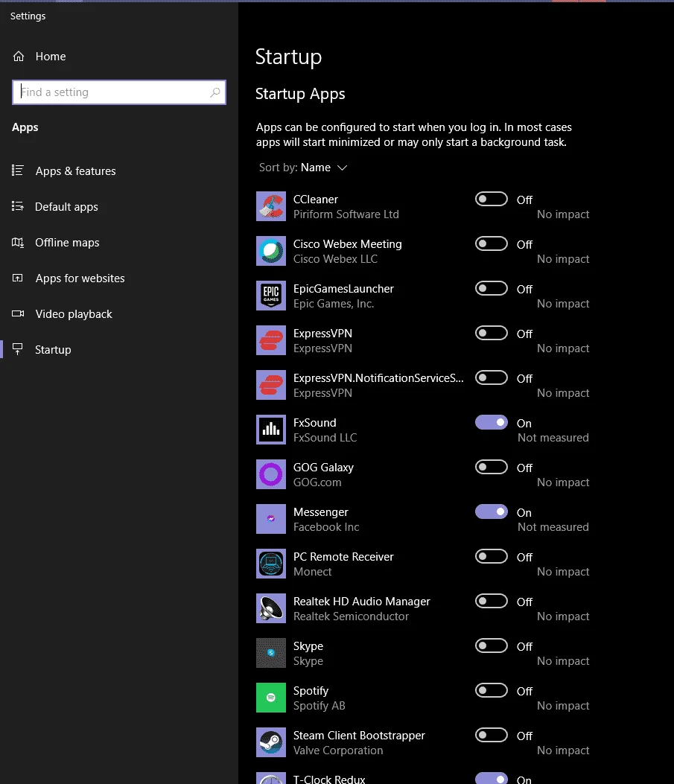The height and width of the screenshot is (784, 674).
Task: Enable PC Remote Receiver startup toggle
Action: tap(491, 556)
